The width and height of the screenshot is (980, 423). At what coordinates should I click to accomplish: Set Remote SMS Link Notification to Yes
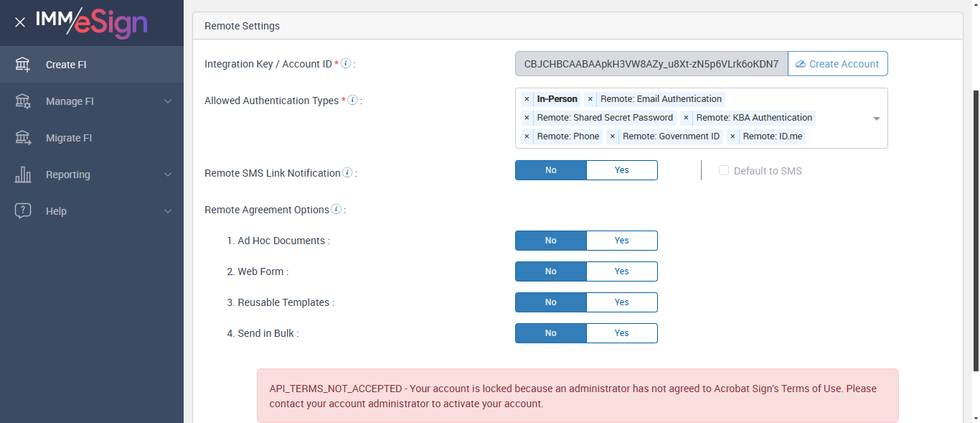click(621, 170)
